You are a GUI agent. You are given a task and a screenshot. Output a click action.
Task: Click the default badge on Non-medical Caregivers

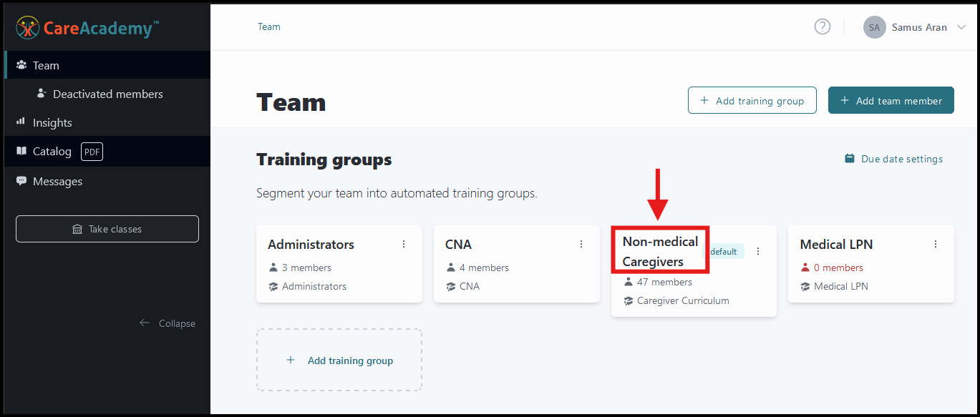(x=724, y=251)
